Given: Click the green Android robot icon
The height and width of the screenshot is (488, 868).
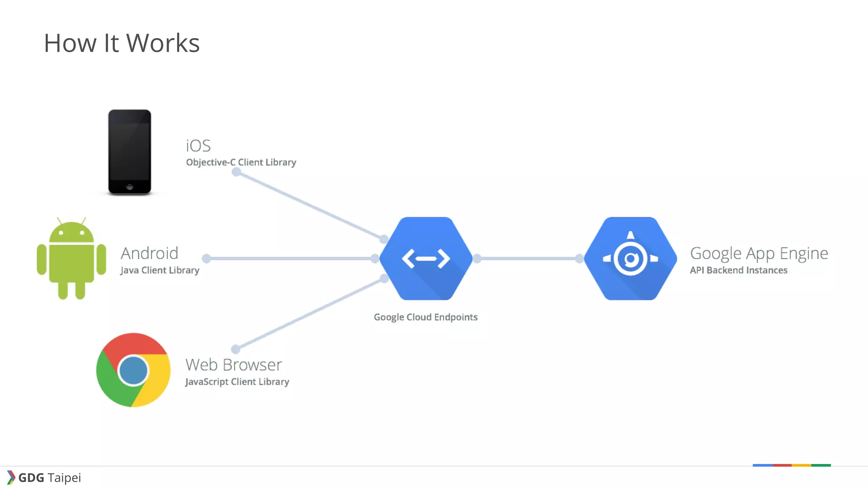Looking at the screenshot, I should pyautogui.click(x=71, y=258).
